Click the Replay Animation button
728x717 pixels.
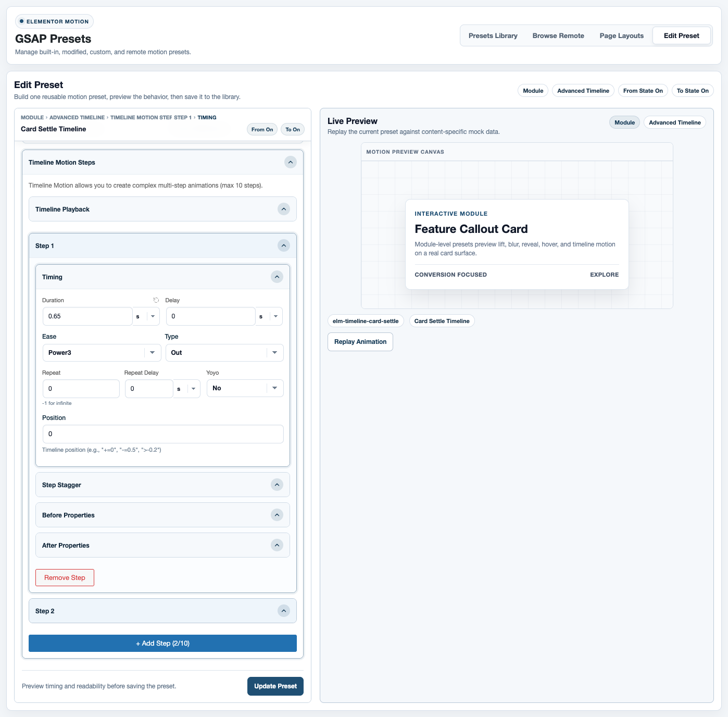(360, 342)
